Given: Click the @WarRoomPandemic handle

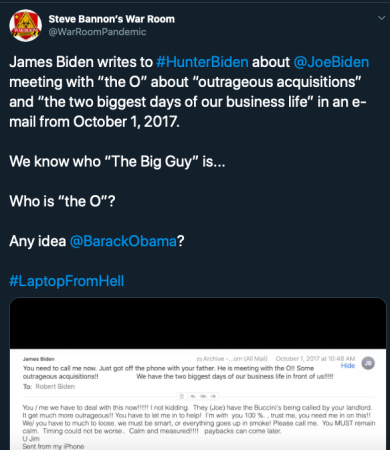Looking at the screenshot, I should coord(97,32).
